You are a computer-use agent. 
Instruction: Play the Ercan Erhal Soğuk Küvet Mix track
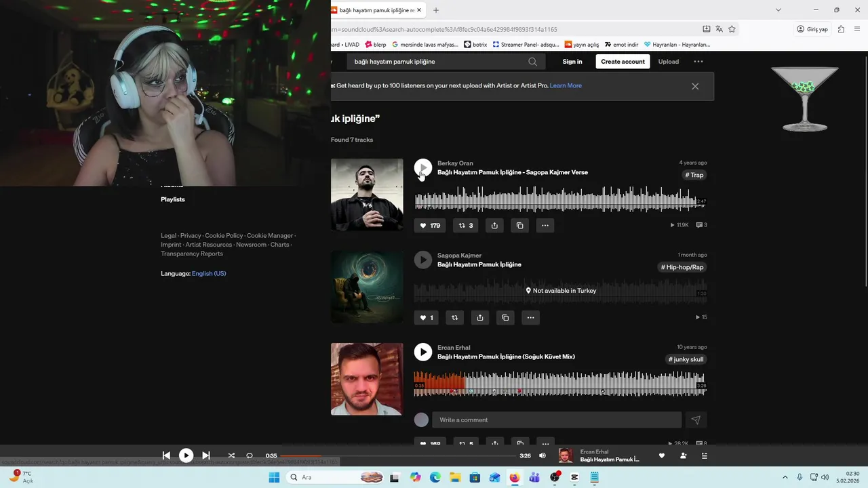(422, 352)
